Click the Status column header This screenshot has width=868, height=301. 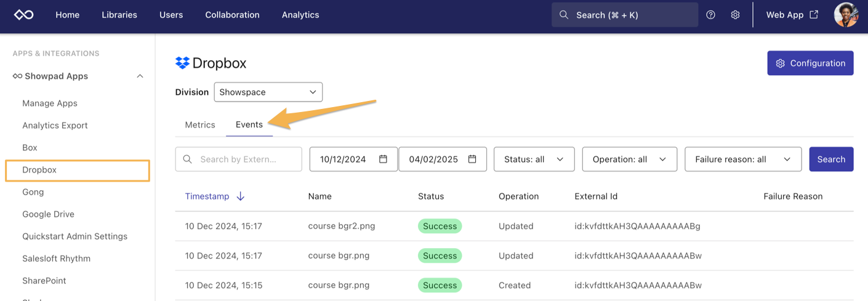click(x=431, y=196)
